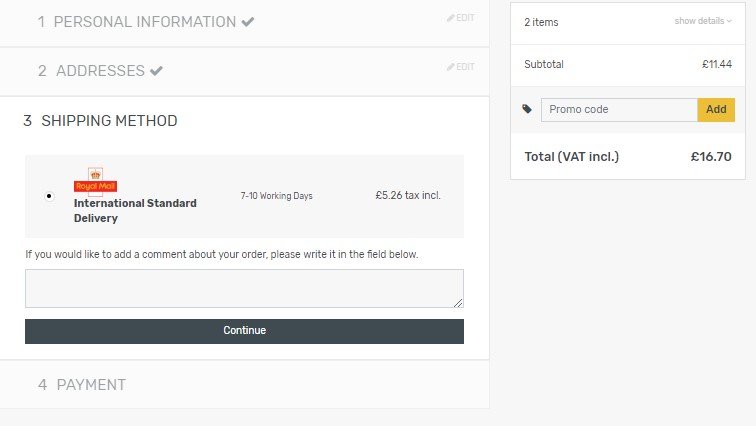Image resolution: width=756 pixels, height=426 pixels.
Task: Click the checkmark beside Personal Information
Action: coord(248,22)
